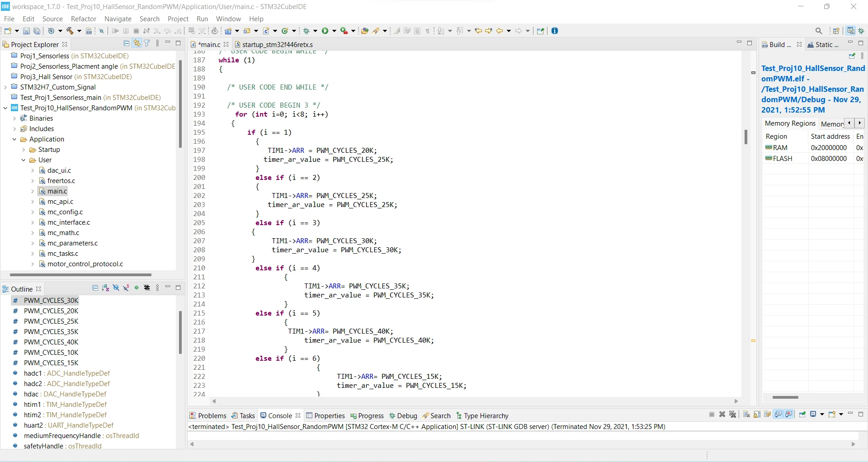The height and width of the screenshot is (462, 868).
Task: Click the green Run button icon
Action: [x=325, y=31]
